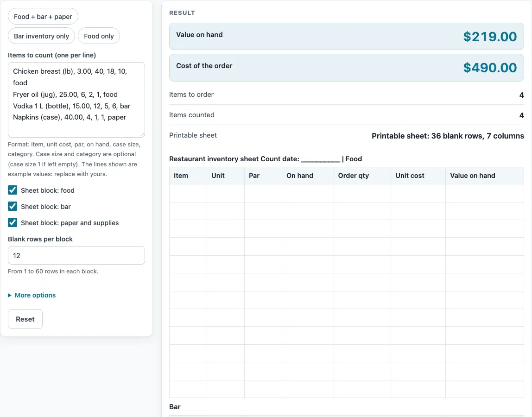Click the 'Printable sheet' row label
Viewport: 532px width, 417px height.
click(x=193, y=135)
